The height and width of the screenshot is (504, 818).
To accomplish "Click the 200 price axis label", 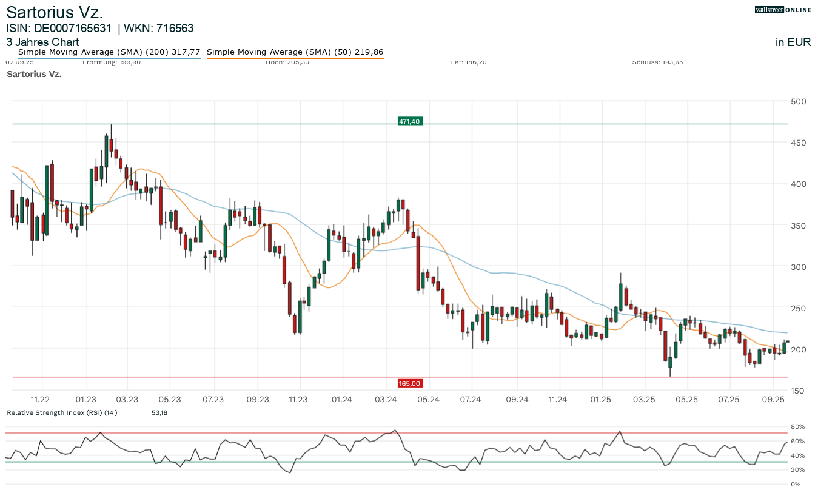I will [799, 349].
